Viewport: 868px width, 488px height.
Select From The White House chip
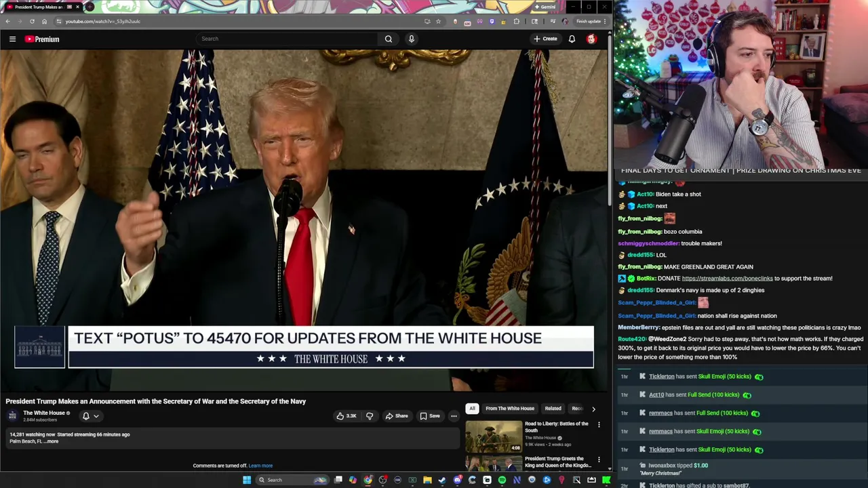coord(510,409)
